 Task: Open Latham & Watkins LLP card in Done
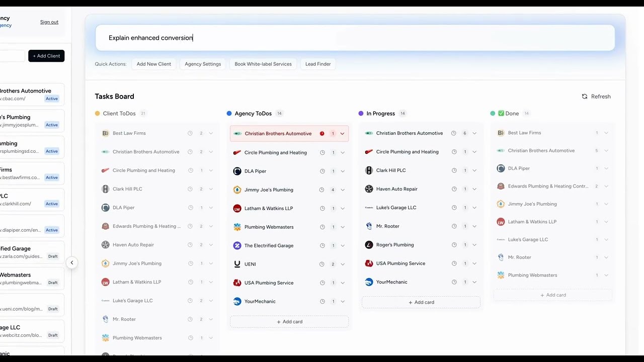pyautogui.click(x=553, y=222)
